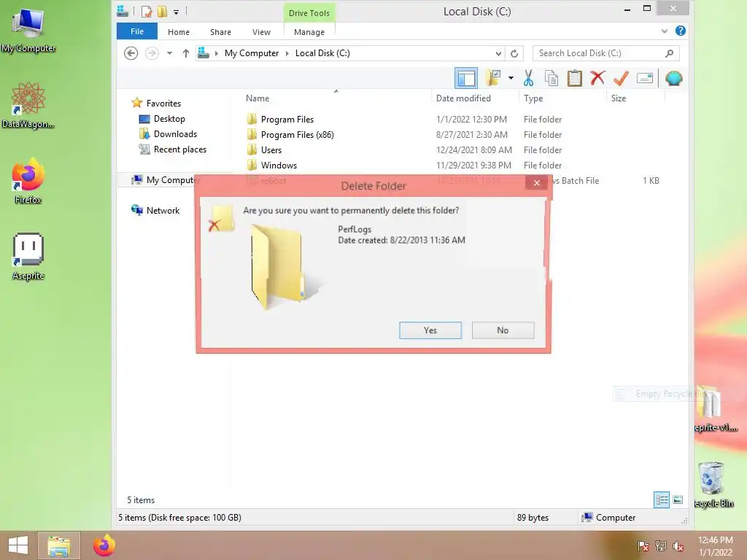Image resolution: width=747 pixels, height=560 pixels.
Task: Switch to the Share ribbon tab
Action: tap(220, 32)
